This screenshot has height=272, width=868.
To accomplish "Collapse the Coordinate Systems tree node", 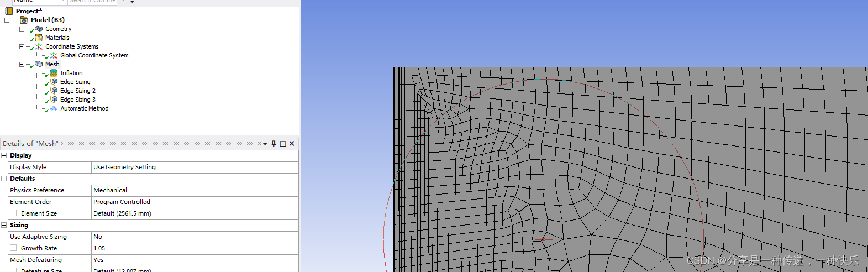I will coord(22,46).
